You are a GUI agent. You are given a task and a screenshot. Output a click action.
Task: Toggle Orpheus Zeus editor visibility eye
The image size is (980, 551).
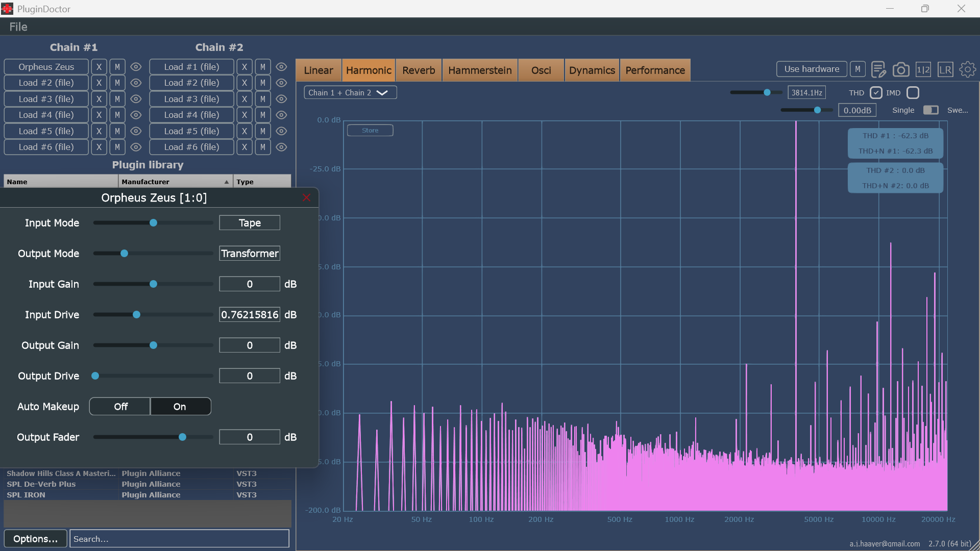136,67
